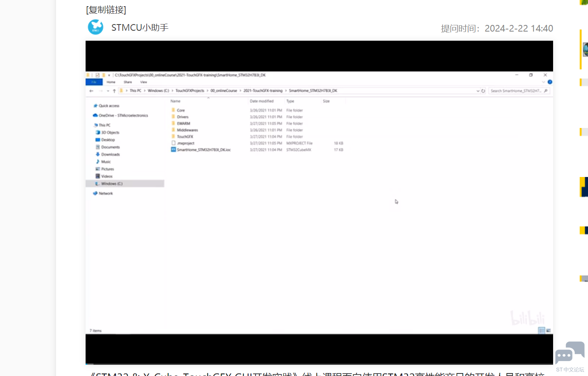
Task: Expand the address bar history dropdown
Action: coord(478,91)
